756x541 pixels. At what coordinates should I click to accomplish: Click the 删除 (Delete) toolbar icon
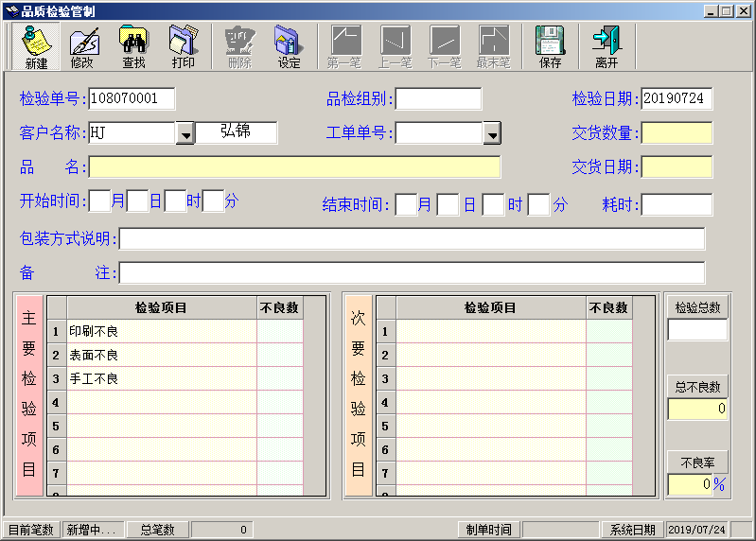coord(239,46)
